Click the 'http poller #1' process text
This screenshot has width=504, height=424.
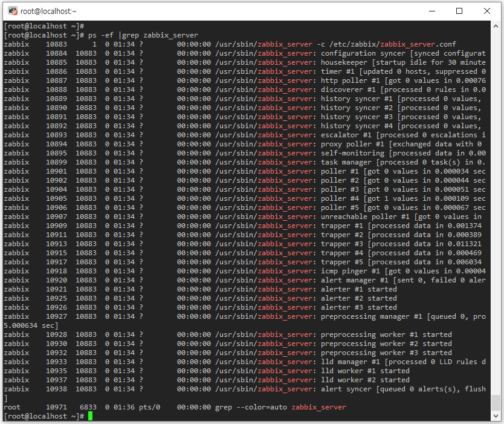(x=351, y=80)
